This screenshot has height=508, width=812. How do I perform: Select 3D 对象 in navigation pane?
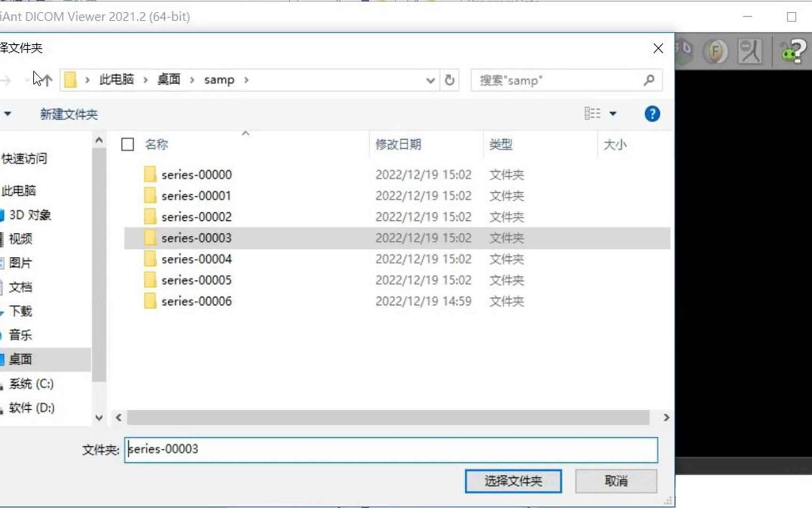pyautogui.click(x=30, y=215)
